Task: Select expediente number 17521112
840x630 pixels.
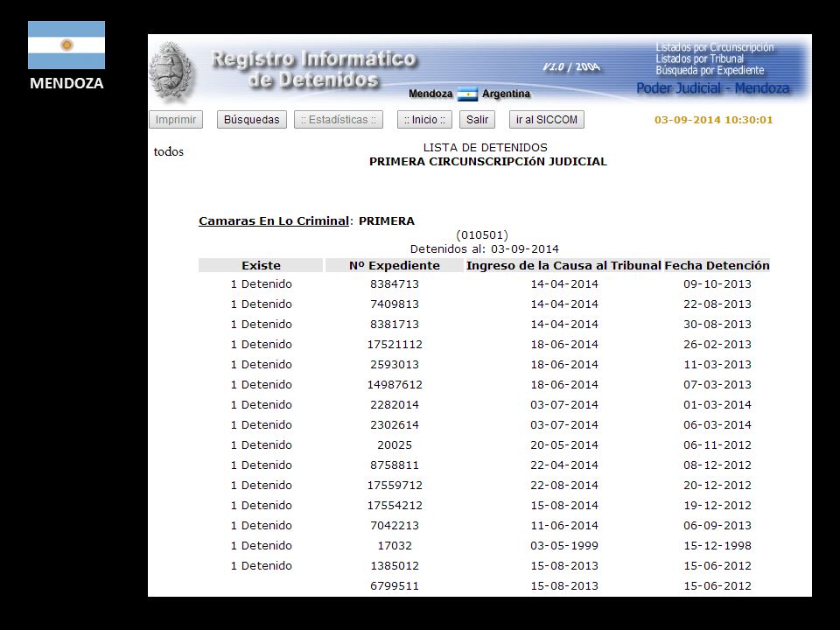Action: pos(395,345)
